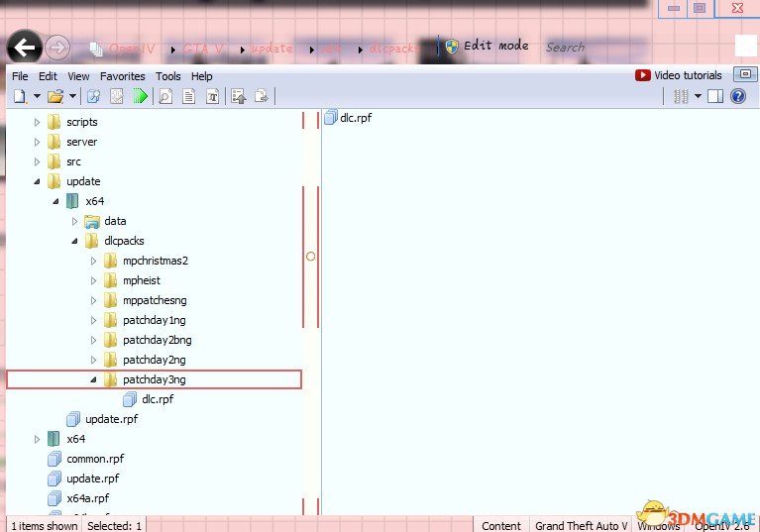The height and width of the screenshot is (532, 760).
Task: Click the forward navigation arrow
Action: coord(57,48)
